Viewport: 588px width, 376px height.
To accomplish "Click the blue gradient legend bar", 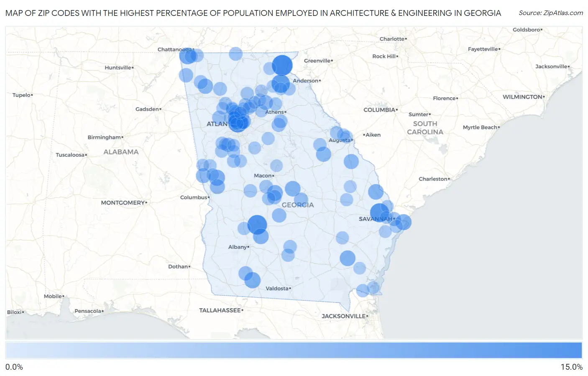I will [294, 350].
